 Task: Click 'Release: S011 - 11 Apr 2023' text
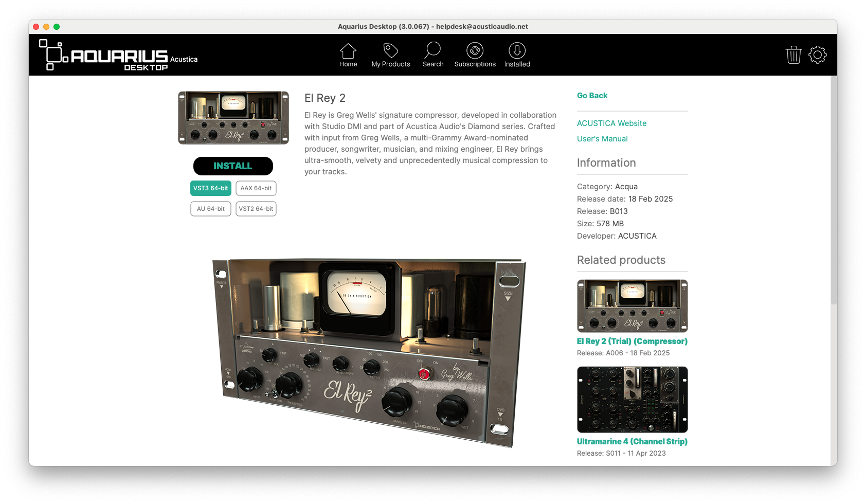[621, 454]
